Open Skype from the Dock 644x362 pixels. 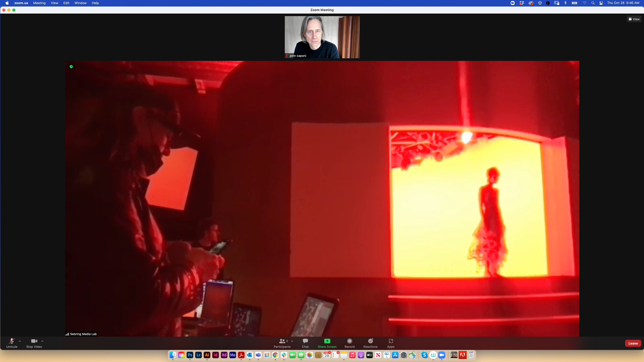coord(424,355)
